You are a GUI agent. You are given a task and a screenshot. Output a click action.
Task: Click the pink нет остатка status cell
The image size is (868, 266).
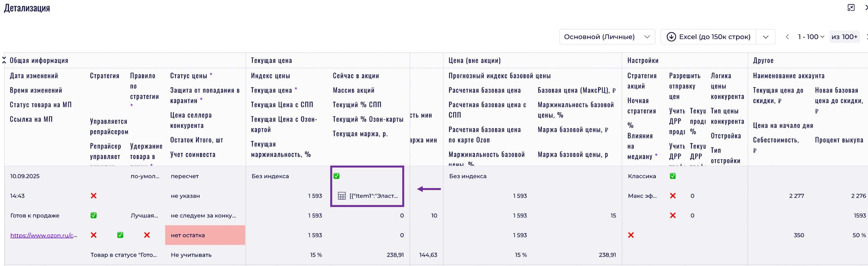pyautogui.click(x=205, y=235)
